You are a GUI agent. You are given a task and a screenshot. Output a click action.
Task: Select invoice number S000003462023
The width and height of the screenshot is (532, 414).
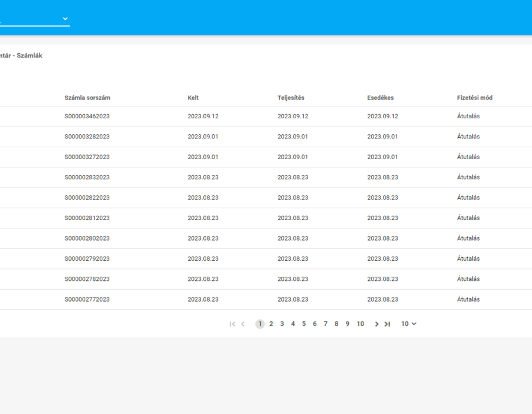pyautogui.click(x=87, y=116)
